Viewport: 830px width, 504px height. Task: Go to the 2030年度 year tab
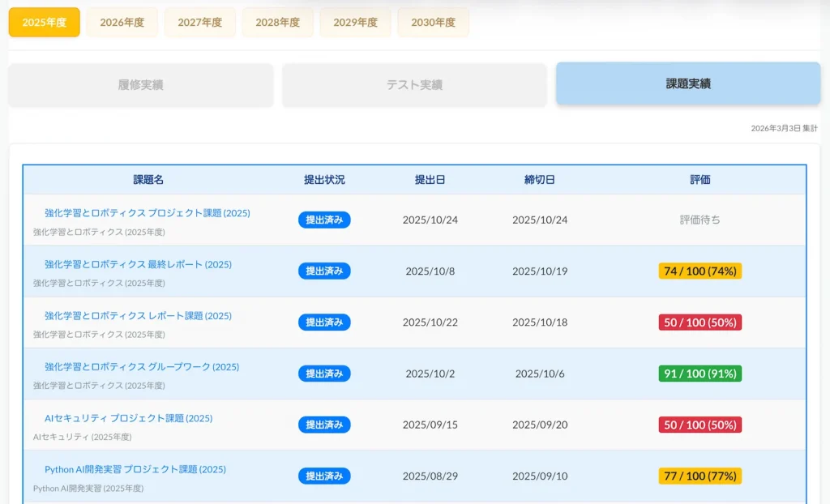tap(433, 23)
